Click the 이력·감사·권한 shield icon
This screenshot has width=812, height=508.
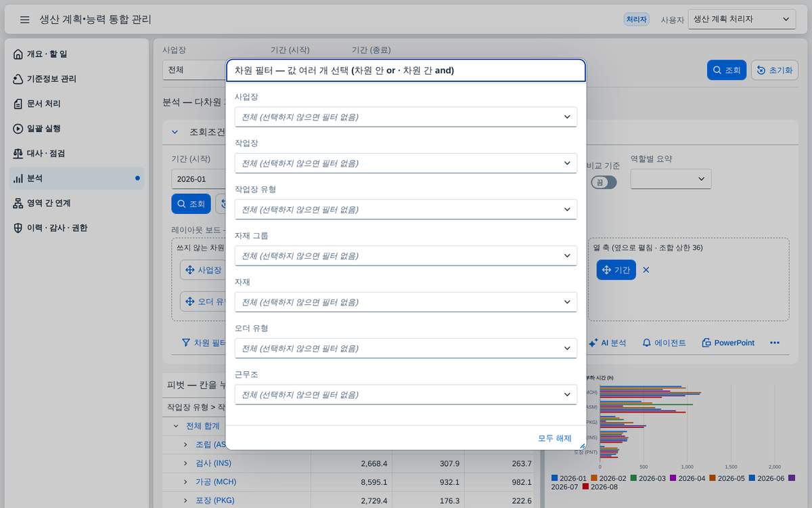point(18,228)
